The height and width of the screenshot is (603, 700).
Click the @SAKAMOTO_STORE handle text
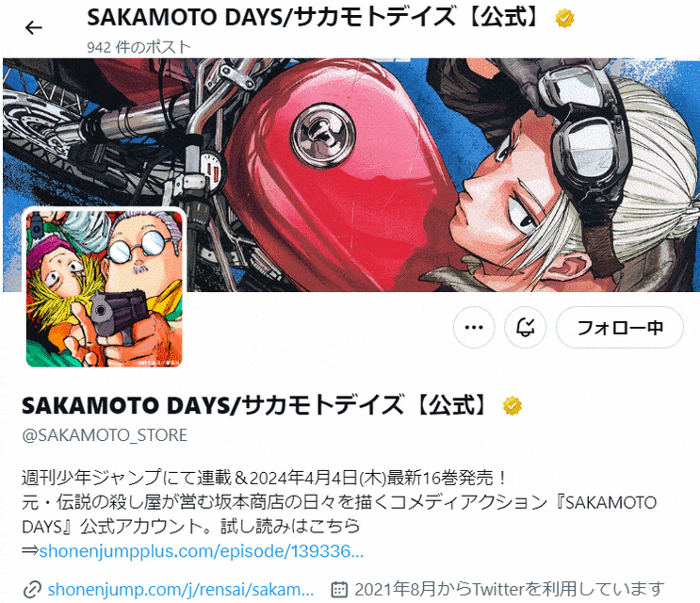pyautogui.click(x=105, y=434)
